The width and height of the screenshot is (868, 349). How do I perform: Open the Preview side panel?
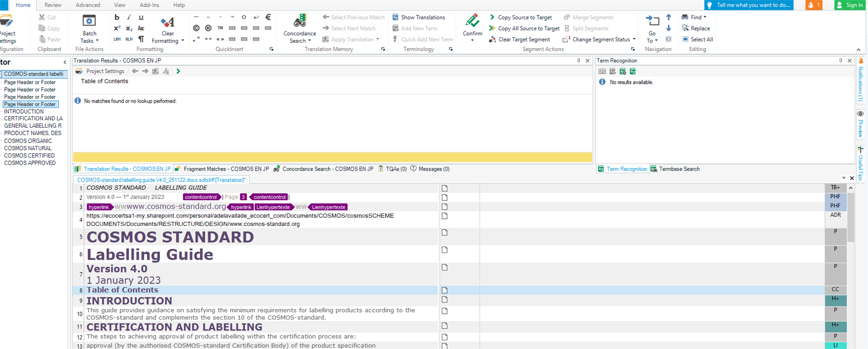[861, 124]
